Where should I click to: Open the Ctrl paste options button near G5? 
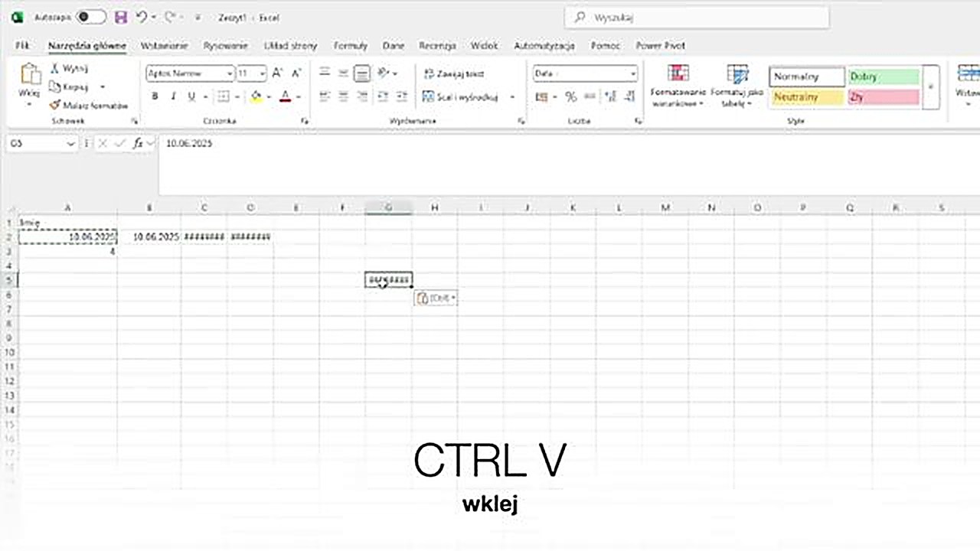[435, 298]
